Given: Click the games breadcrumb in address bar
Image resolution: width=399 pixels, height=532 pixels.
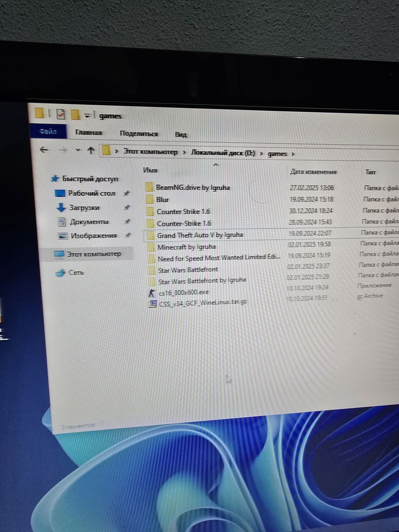Looking at the screenshot, I should [277, 154].
